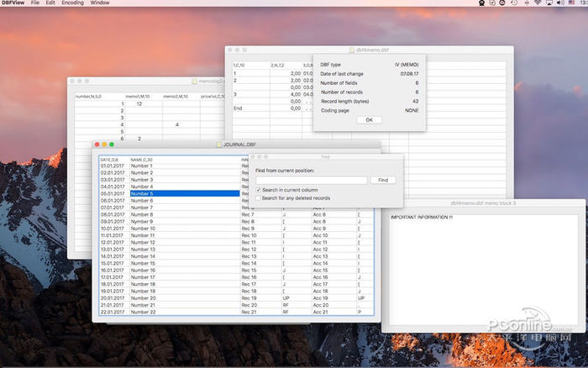
Task: Click memo1,M,10 header in memobig2 window
Action: [x=144, y=97]
